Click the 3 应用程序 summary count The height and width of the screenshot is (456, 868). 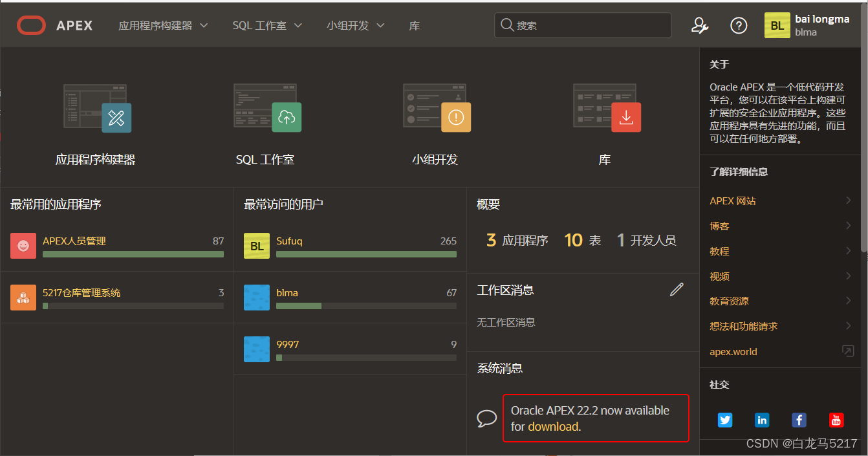click(x=517, y=240)
